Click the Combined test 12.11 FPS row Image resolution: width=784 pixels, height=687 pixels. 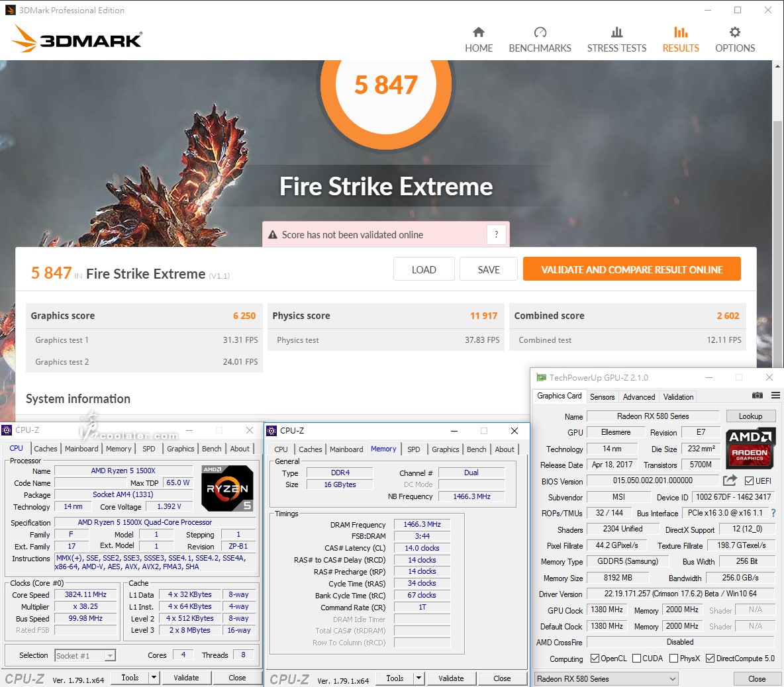click(x=628, y=340)
